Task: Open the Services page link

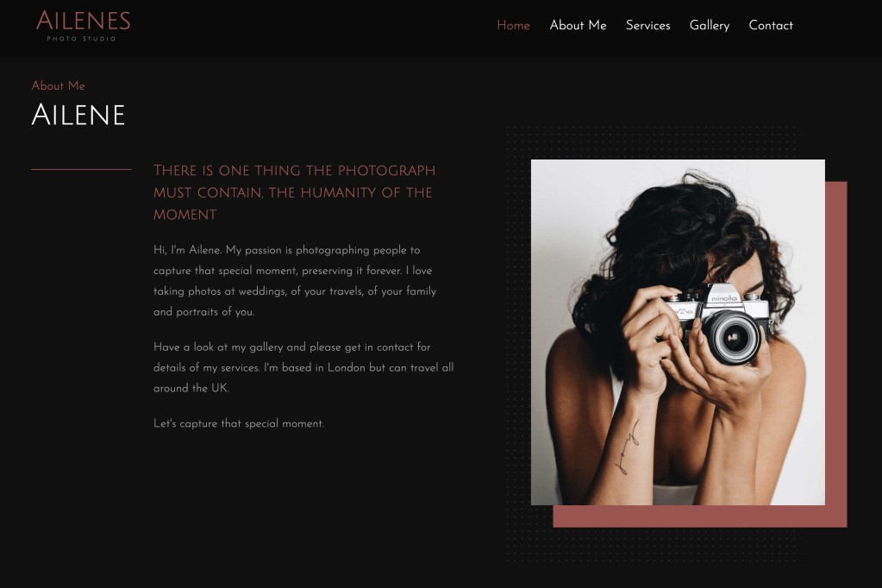Action: click(648, 25)
